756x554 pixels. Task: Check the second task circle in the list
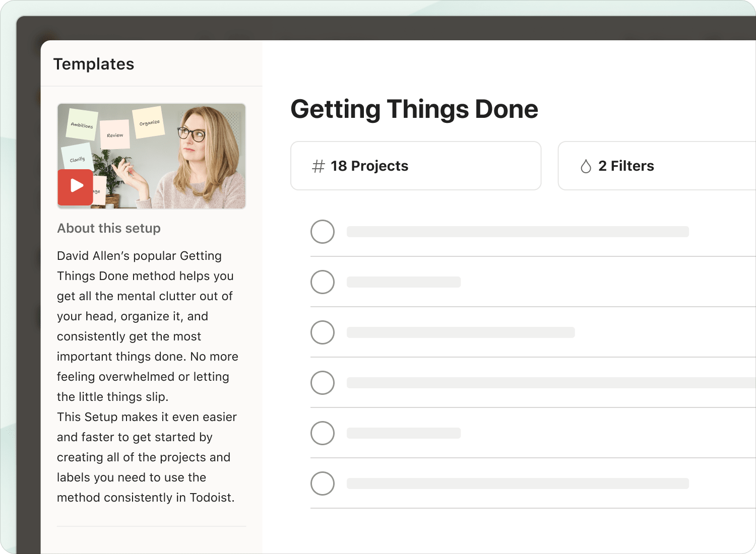pyautogui.click(x=323, y=282)
